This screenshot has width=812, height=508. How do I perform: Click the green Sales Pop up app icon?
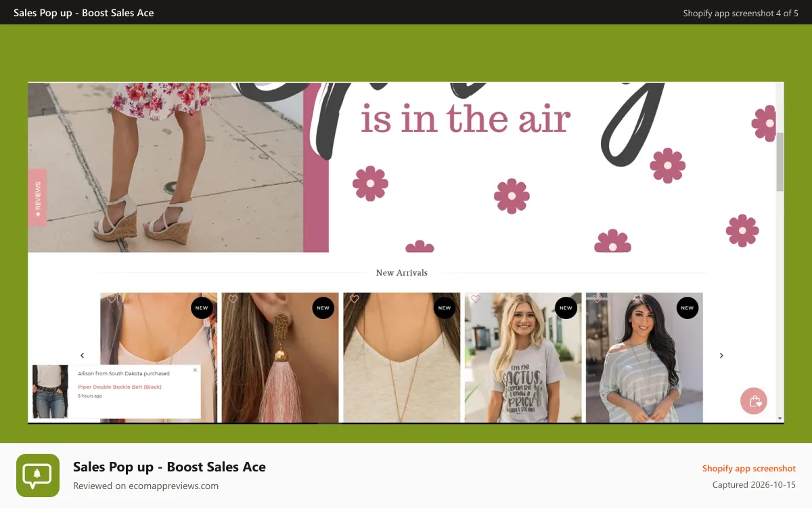[38, 475]
